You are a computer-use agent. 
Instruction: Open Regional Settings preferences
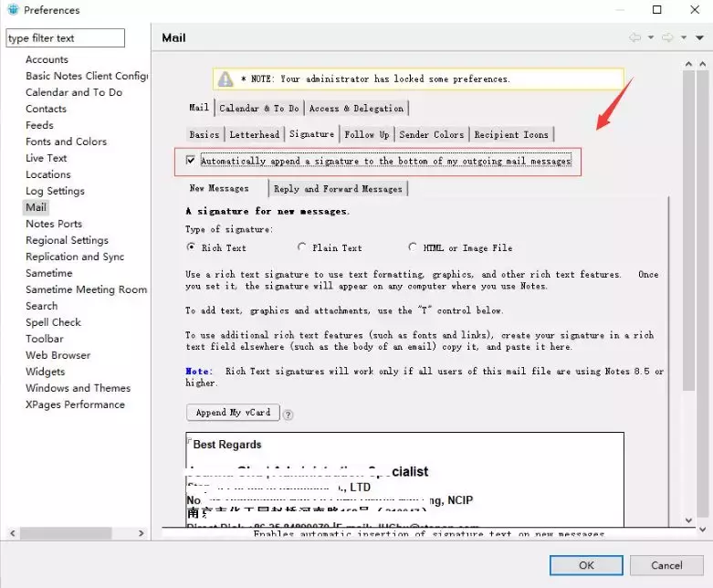(67, 240)
